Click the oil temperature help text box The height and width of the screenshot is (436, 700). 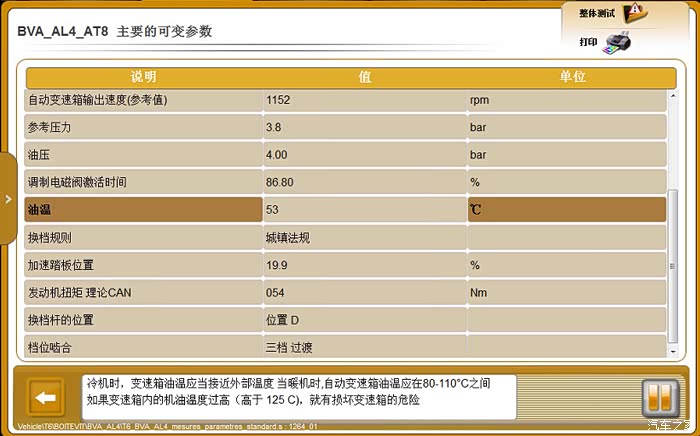coord(299,397)
